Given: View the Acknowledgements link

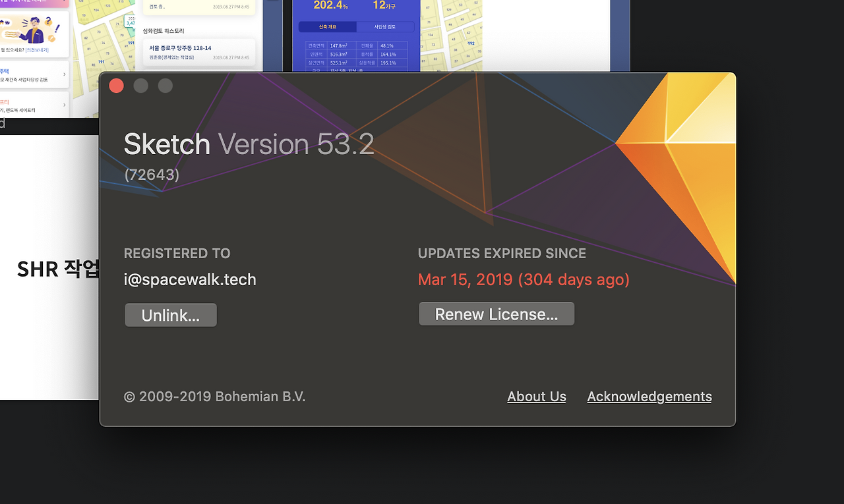Looking at the screenshot, I should click(649, 397).
